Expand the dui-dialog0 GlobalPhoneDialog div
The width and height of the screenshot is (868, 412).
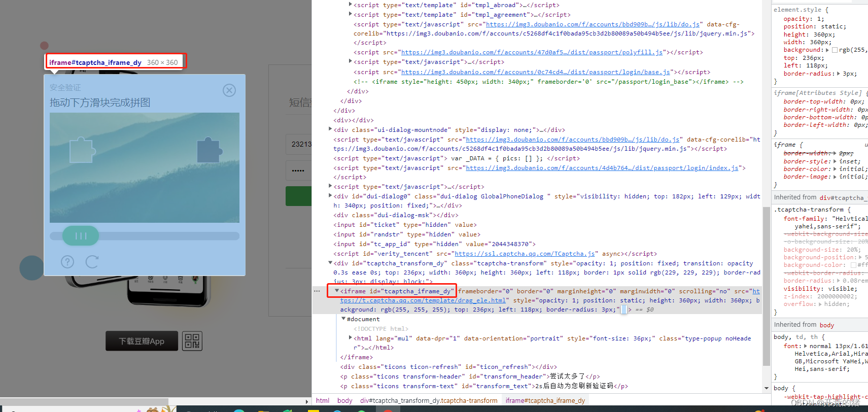[330, 196]
